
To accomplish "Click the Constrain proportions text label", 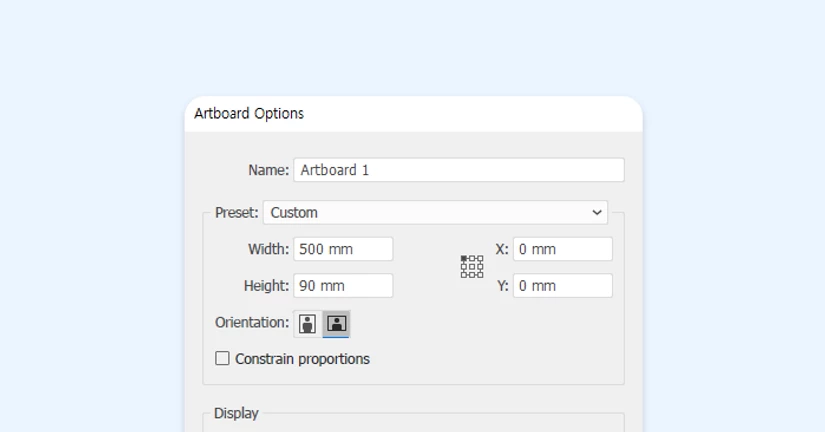I will [302, 359].
